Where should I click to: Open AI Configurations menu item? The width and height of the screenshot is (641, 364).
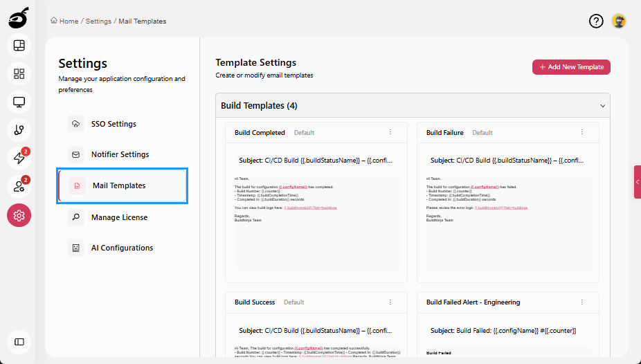(123, 248)
